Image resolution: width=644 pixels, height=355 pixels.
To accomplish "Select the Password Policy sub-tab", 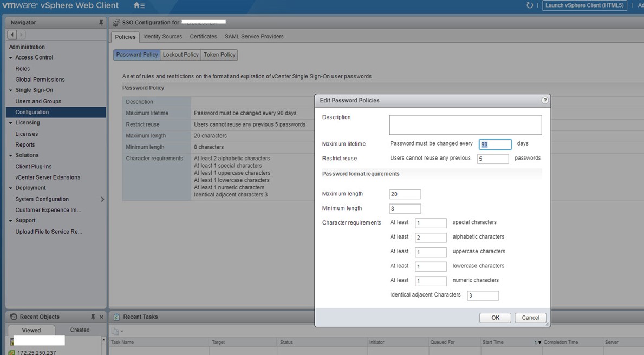I will 137,55.
